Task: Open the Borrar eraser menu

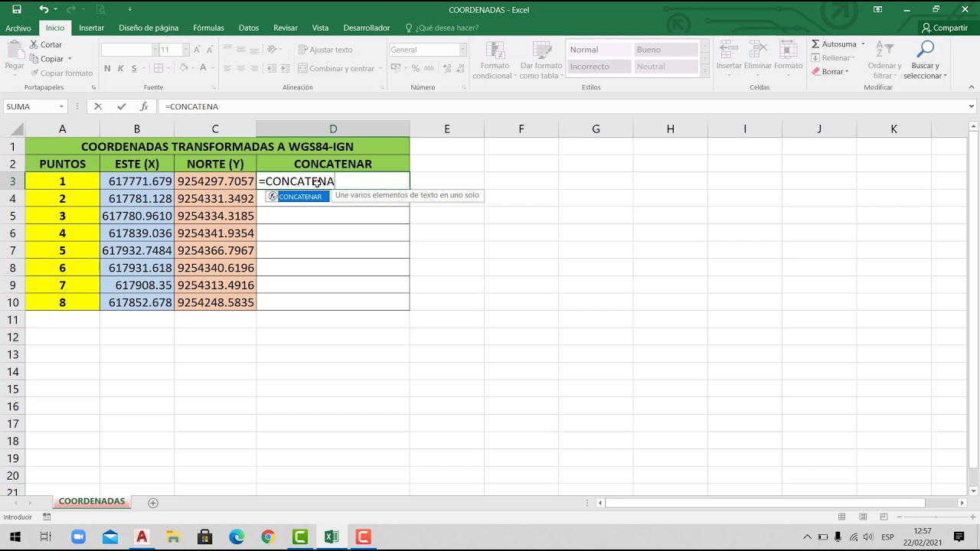Action: pyautogui.click(x=830, y=72)
